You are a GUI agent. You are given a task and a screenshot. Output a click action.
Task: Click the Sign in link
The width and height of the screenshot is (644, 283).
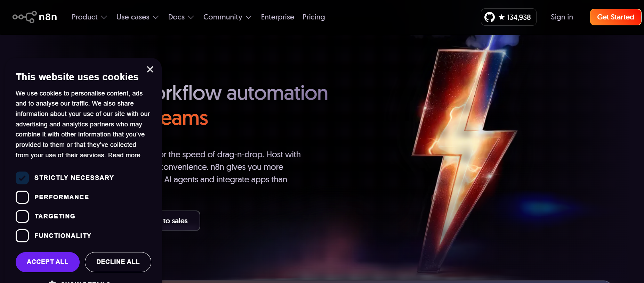pos(562,17)
